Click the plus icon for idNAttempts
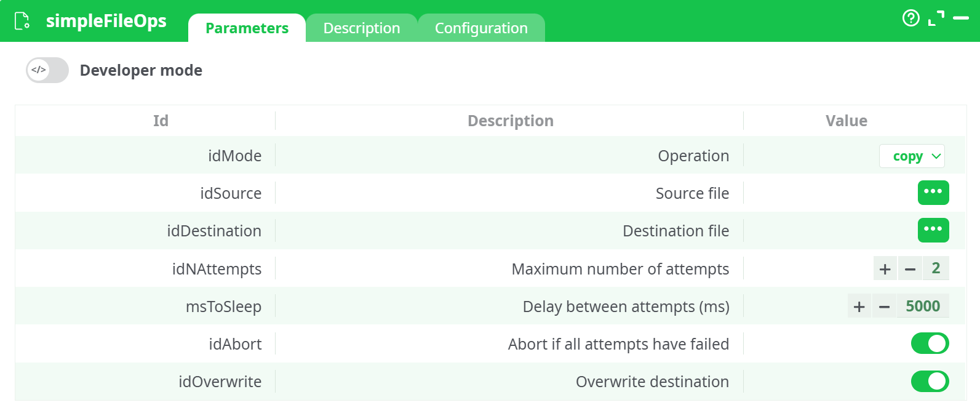This screenshot has width=980, height=413. click(x=885, y=268)
